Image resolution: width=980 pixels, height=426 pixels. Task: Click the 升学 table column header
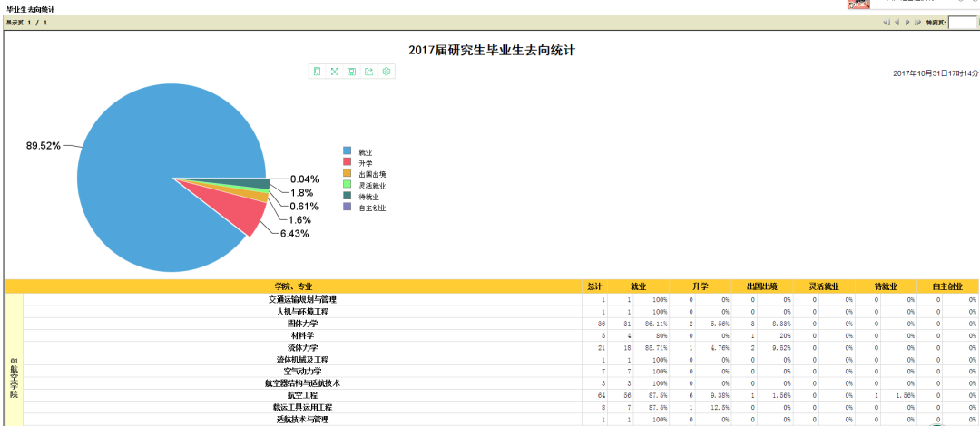pyautogui.click(x=700, y=286)
